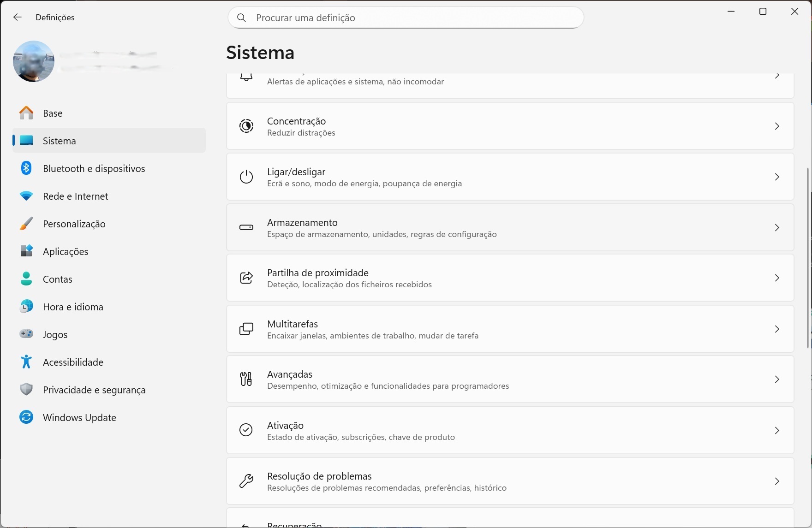Click the Ativação checkmark icon
This screenshot has width=812, height=528.
[x=246, y=430]
